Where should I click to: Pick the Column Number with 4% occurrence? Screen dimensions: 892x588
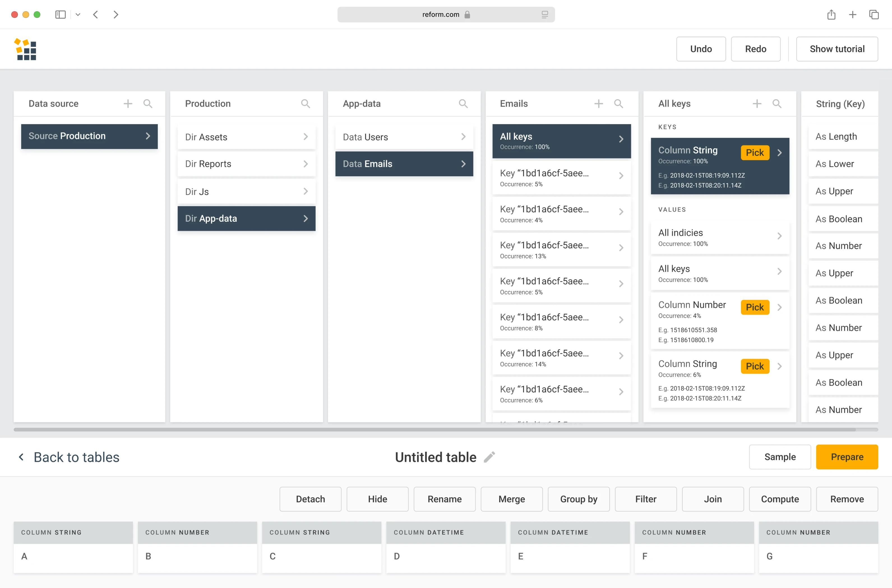pyautogui.click(x=755, y=307)
